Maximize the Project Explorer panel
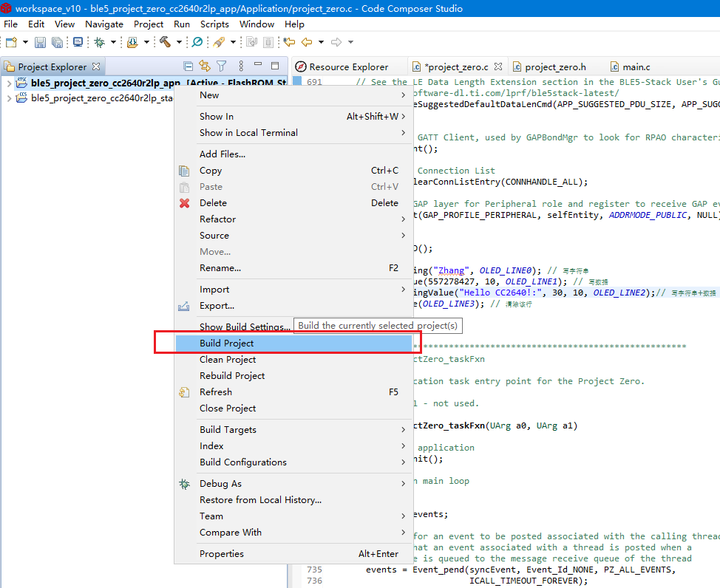This screenshot has height=588, width=720. tap(275, 66)
